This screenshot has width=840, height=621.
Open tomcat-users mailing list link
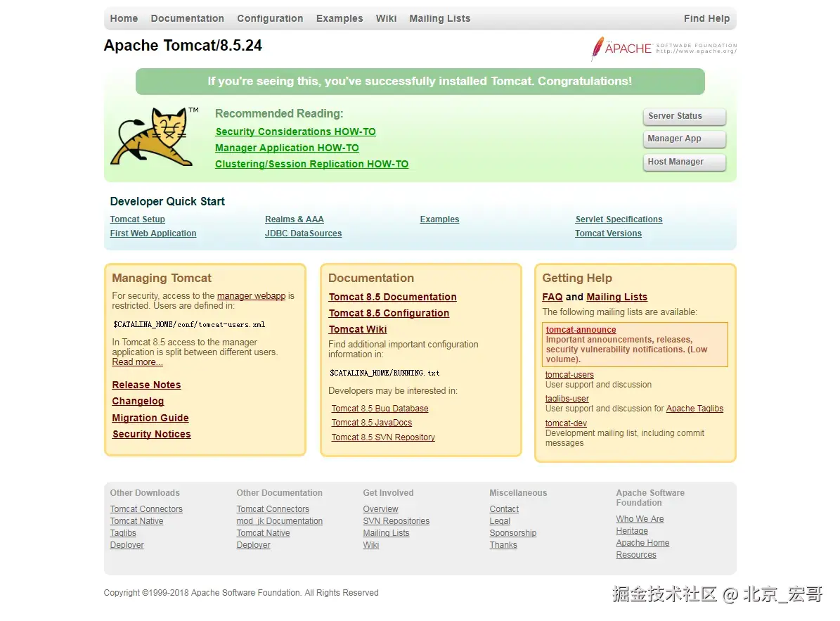coord(569,375)
